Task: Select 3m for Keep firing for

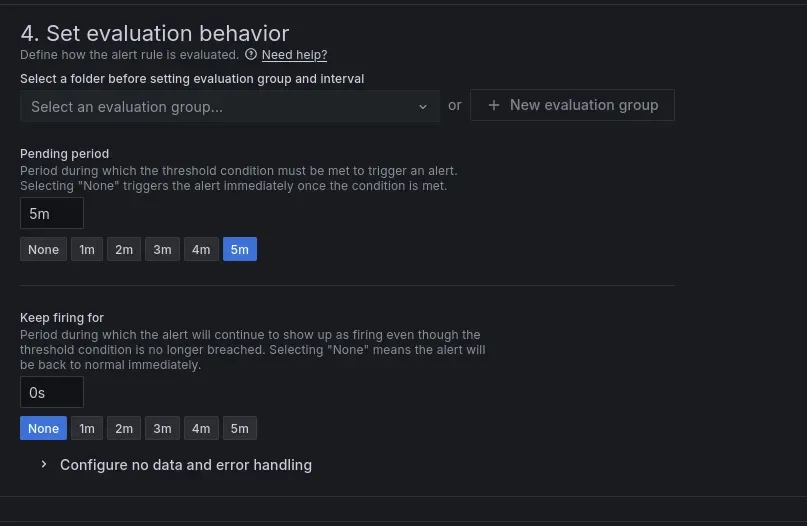Action: [162, 428]
